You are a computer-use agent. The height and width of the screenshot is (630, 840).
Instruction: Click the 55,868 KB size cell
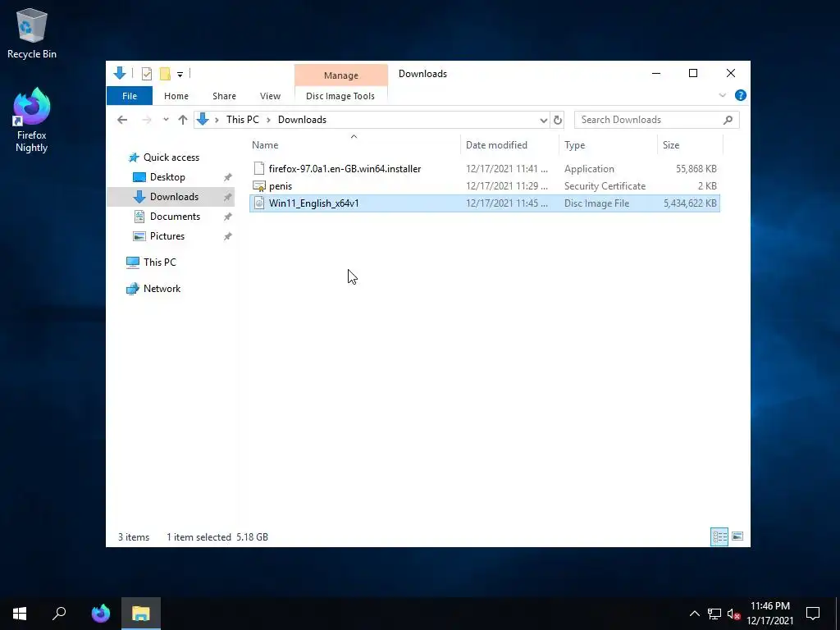pos(696,169)
